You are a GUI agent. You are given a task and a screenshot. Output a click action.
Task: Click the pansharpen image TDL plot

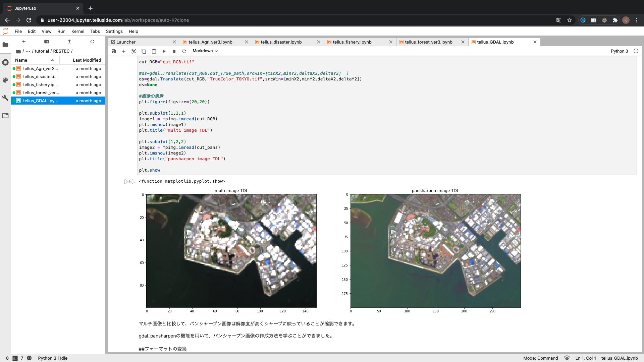436,251
